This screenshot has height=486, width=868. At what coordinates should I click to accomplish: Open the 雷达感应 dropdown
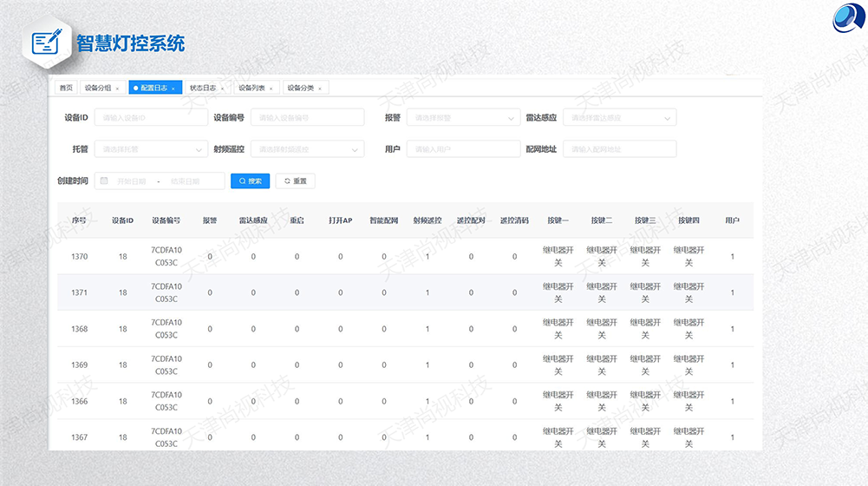[619, 117]
